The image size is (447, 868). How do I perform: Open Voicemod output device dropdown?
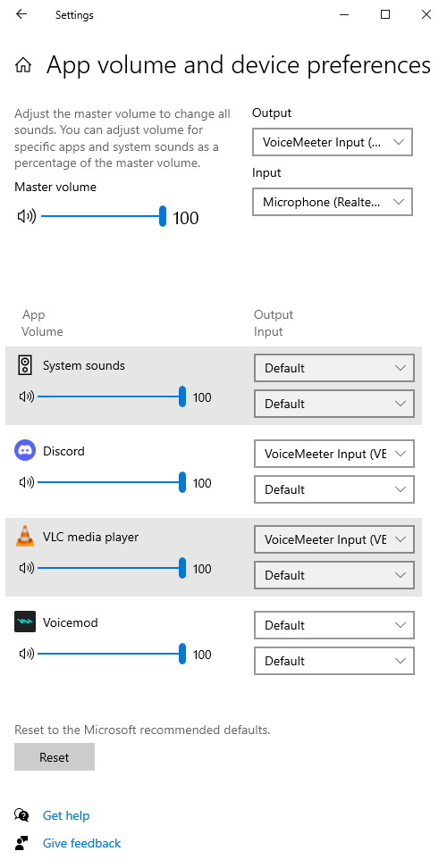(x=334, y=625)
